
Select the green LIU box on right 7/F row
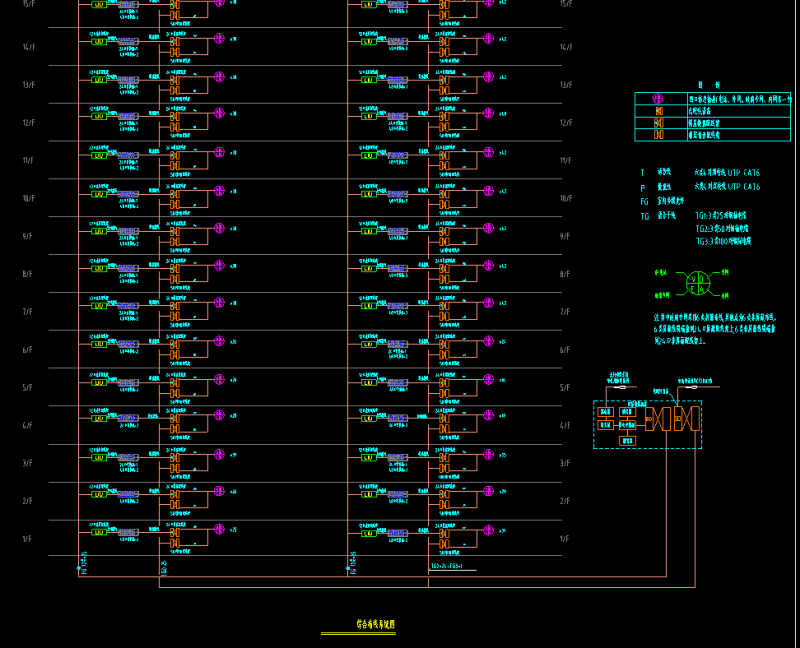click(368, 306)
